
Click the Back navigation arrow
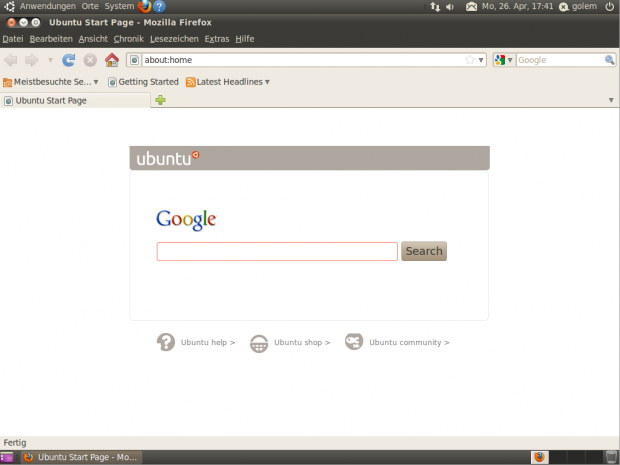pos(11,60)
